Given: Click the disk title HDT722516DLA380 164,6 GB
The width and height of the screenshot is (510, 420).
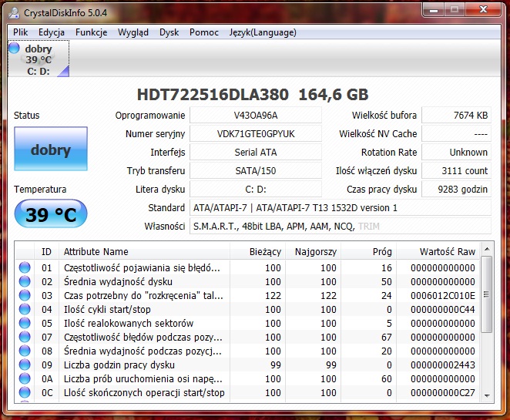Looking at the screenshot, I should (x=253, y=95).
